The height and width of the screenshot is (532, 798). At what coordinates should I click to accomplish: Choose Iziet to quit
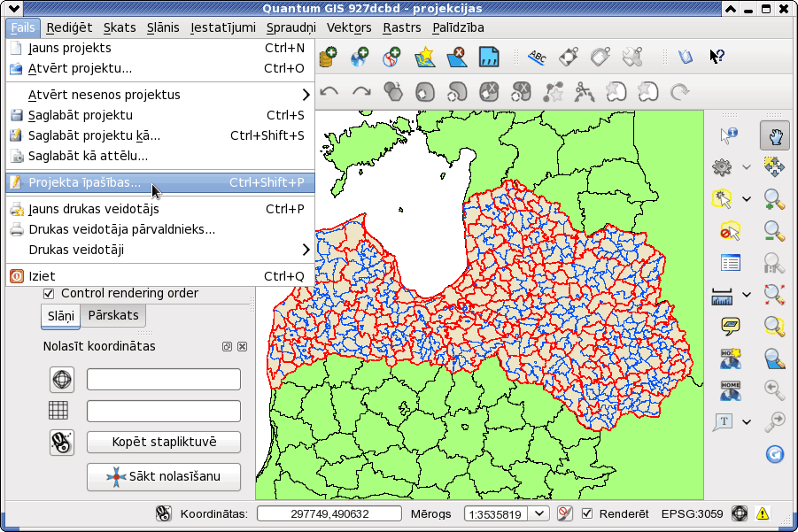[159, 276]
